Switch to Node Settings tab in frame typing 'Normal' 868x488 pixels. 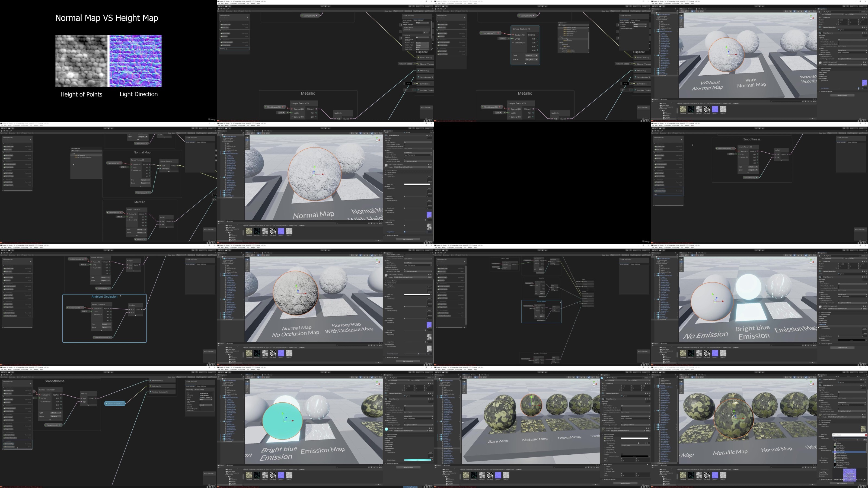tap(407, 20)
